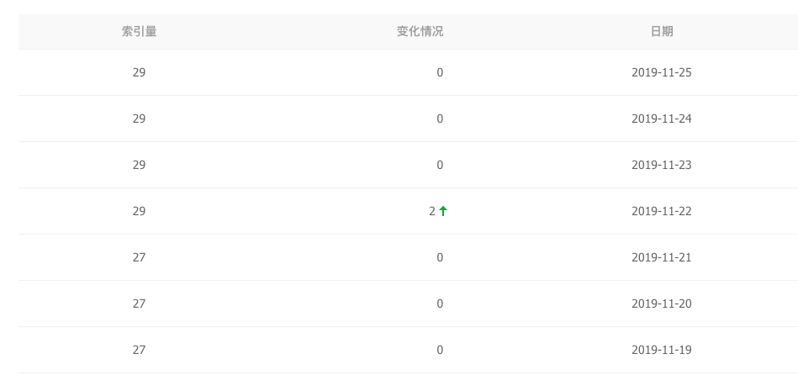Screen dimensions: 798x375
Task: Click date 2019-11-19
Action: click(662, 350)
